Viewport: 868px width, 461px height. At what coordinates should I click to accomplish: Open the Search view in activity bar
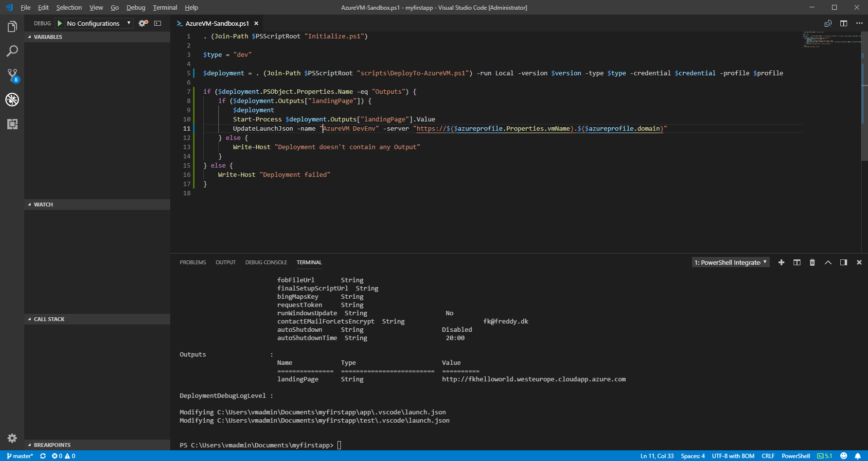(x=12, y=51)
